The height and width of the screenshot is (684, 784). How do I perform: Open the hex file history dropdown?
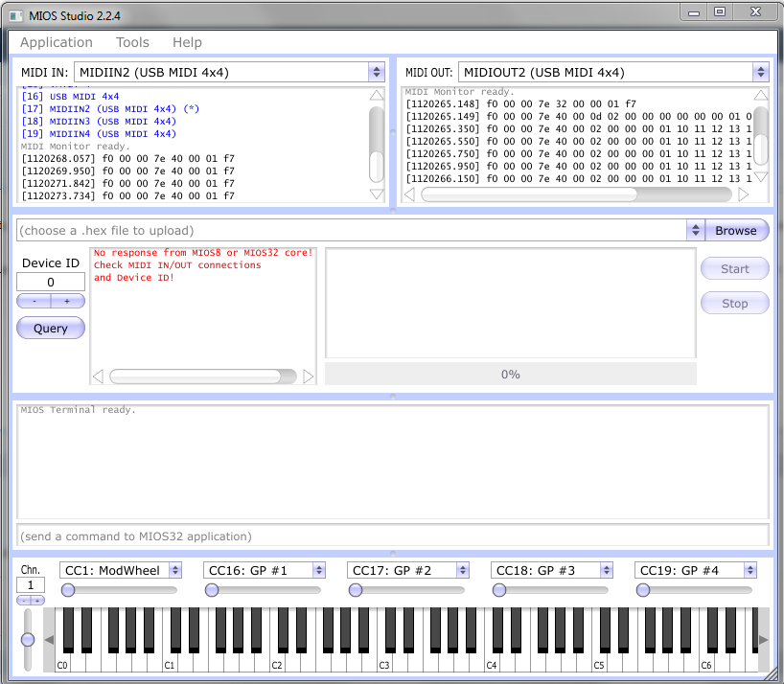tap(695, 231)
